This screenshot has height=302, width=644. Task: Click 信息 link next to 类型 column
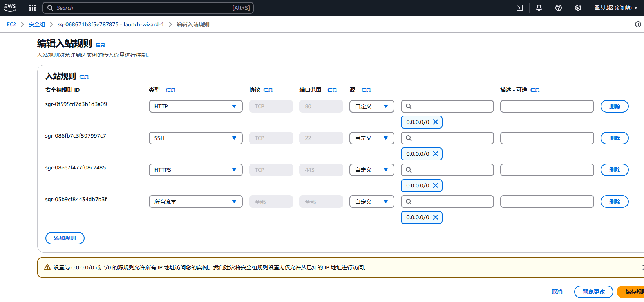[171, 90]
